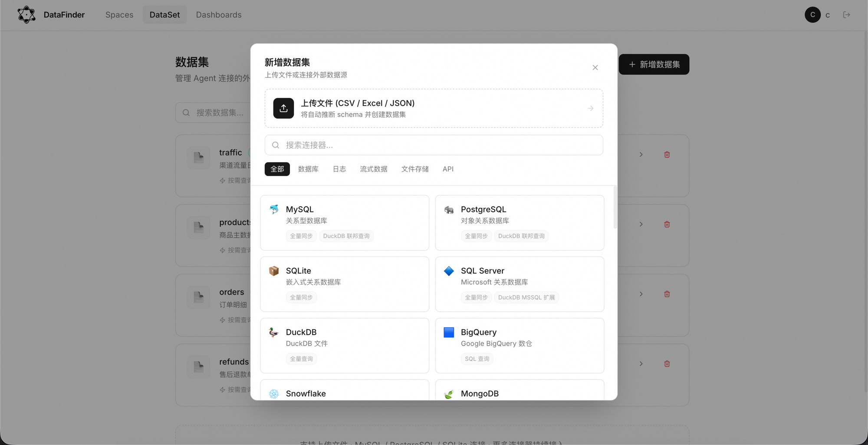Delete the orders dataset trash icon

[x=667, y=294]
